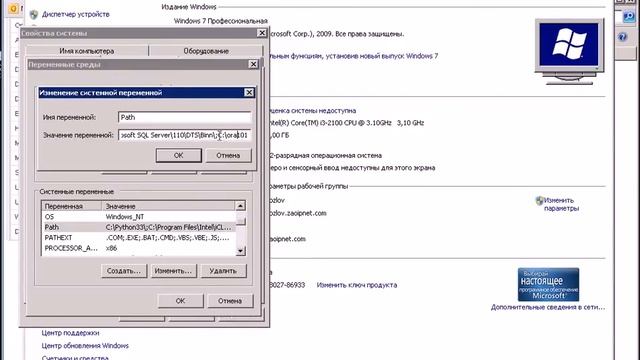Click the shield icon beside Изменить параметры
This screenshot has height=360, width=640.
coord(540,200)
